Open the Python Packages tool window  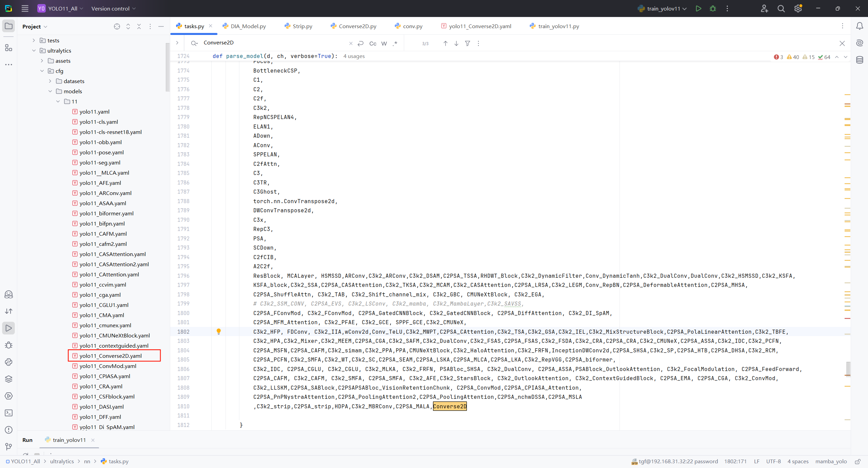point(9,379)
